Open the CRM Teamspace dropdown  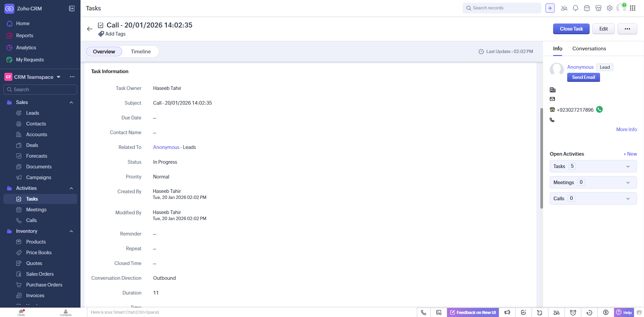(x=59, y=77)
